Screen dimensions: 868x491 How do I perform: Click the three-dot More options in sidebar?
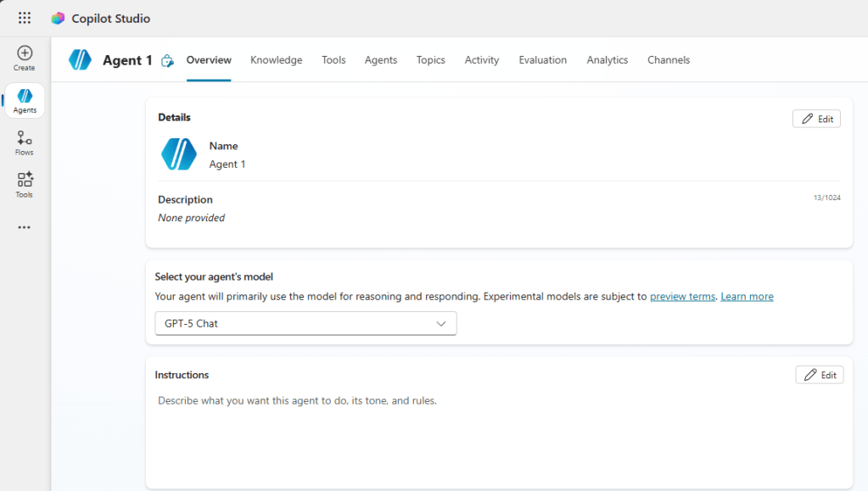click(x=25, y=227)
